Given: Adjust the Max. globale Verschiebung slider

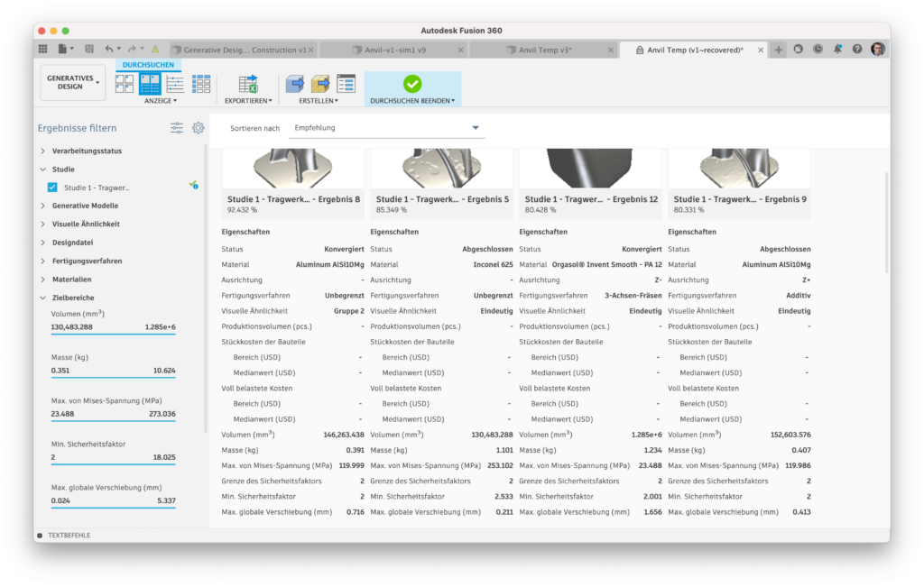Looking at the screenshot, I should click(113, 508).
